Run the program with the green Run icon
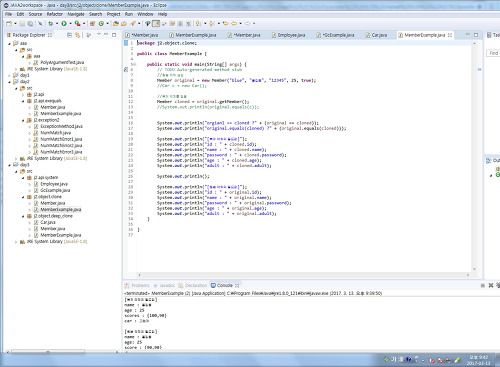 click(64, 23)
